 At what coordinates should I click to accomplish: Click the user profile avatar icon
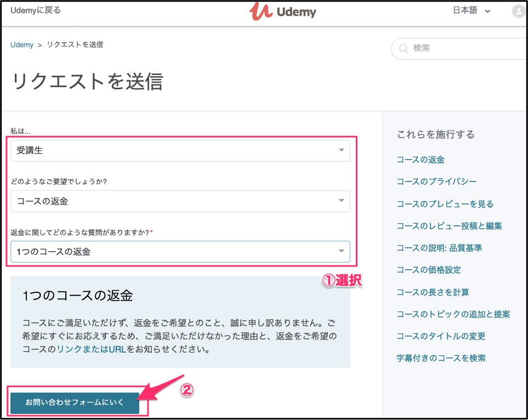(518, 11)
